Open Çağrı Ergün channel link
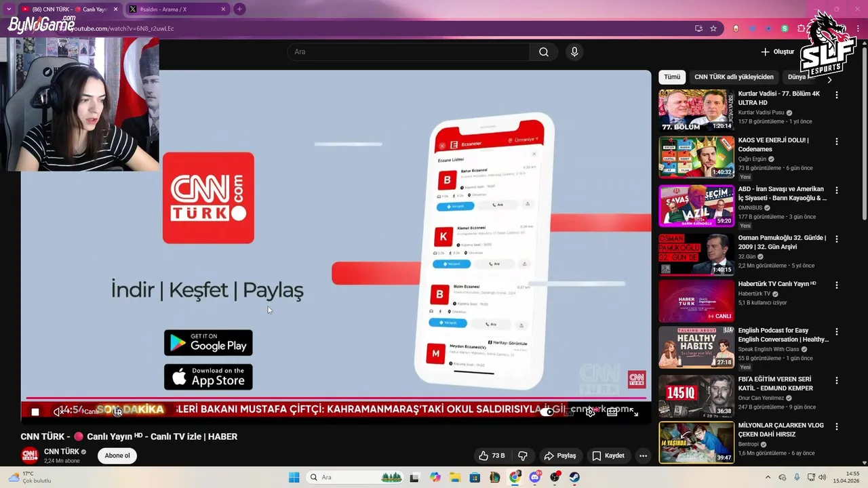The height and width of the screenshot is (488, 868). (x=752, y=159)
